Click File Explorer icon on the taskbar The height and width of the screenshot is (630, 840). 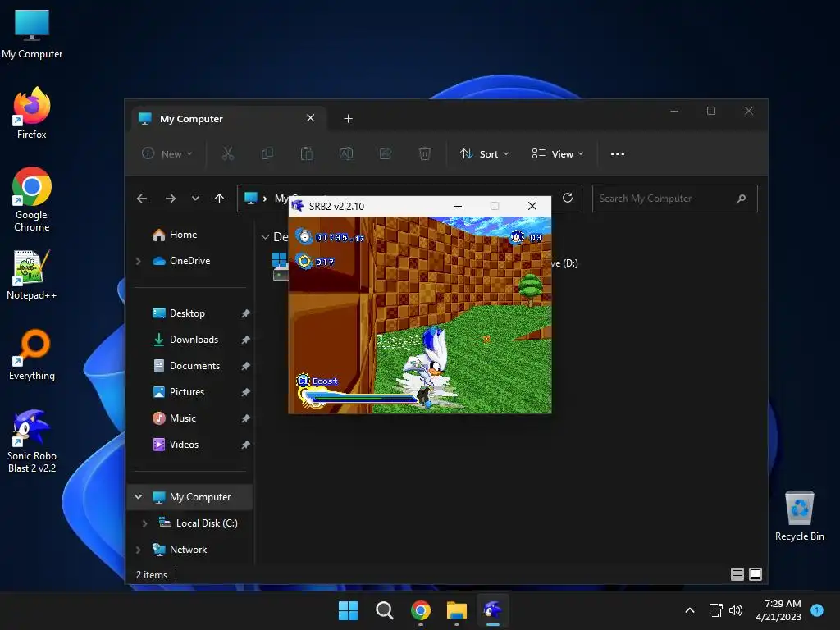[x=456, y=610]
